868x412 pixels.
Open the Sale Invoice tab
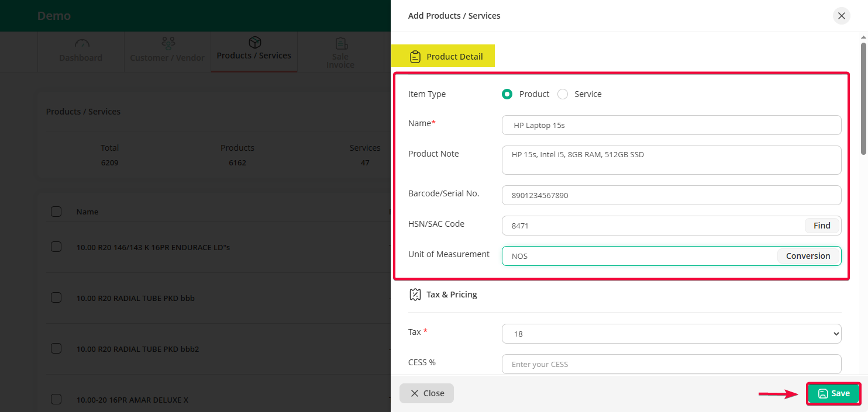point(340,52)
